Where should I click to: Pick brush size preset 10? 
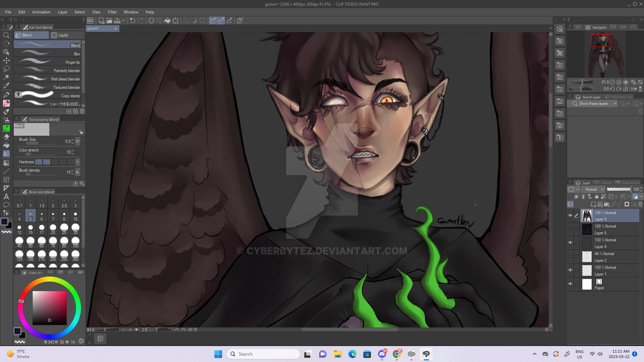pyautogui.click(x=75, y=217)
